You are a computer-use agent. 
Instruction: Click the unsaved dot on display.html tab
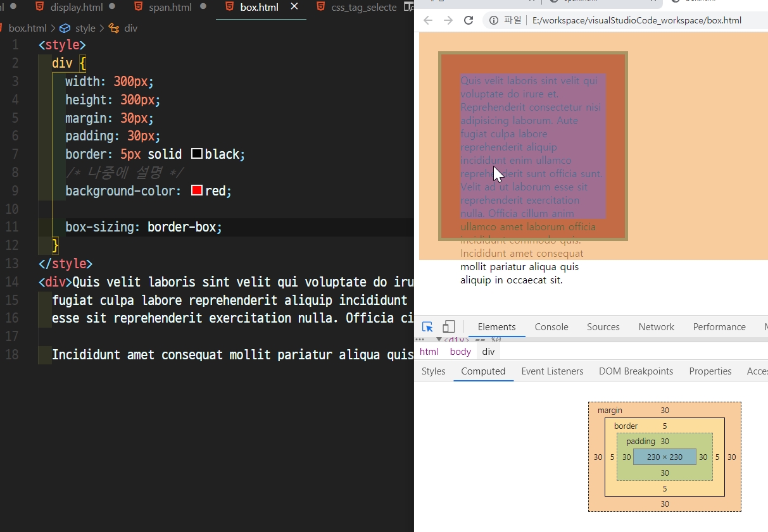(112, 7)
